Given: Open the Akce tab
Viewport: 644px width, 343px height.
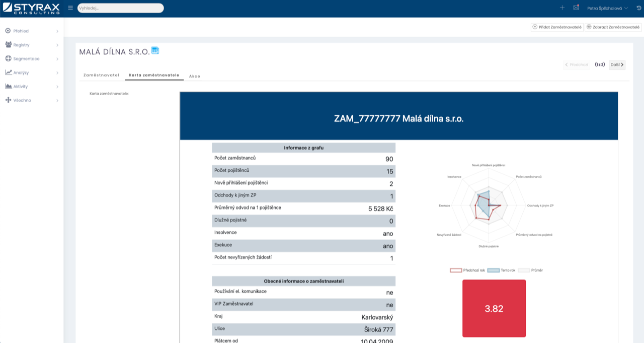Looking at the screenshot, I should [195, 76].
